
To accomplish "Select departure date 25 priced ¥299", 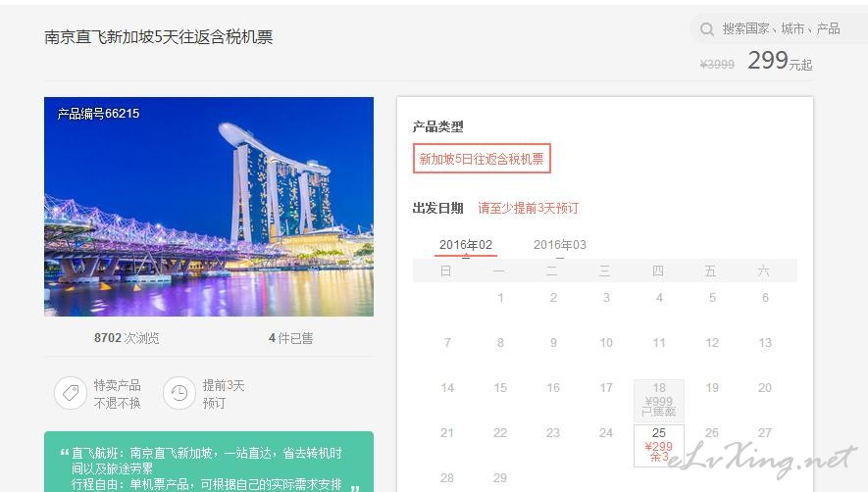I will (x=659, y=446).
